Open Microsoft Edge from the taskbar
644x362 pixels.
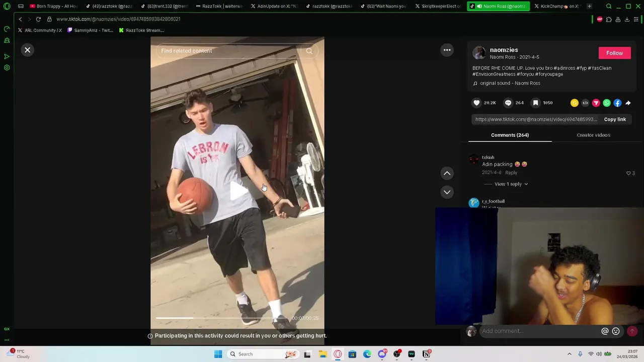point(367,354)
